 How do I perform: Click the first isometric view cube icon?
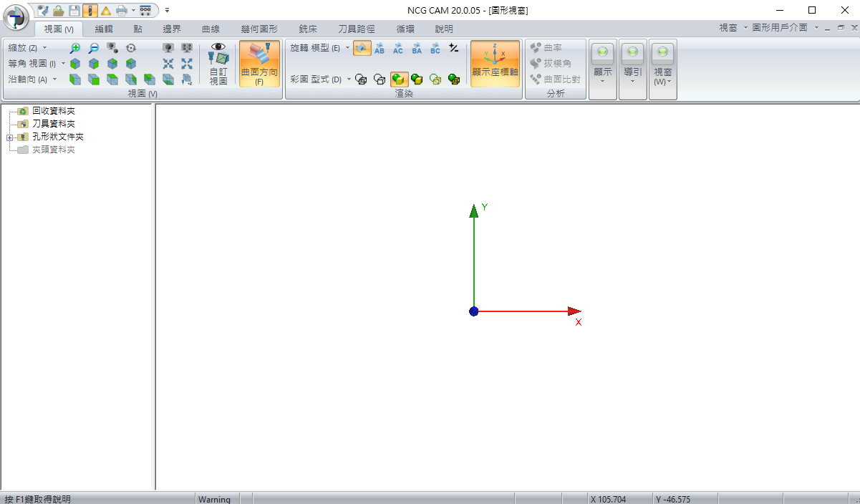click(74, 64)
